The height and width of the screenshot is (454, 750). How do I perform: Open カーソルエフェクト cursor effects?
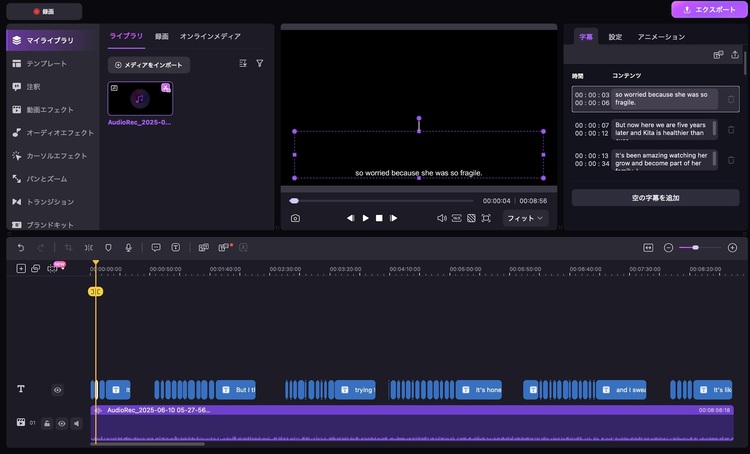50,155
